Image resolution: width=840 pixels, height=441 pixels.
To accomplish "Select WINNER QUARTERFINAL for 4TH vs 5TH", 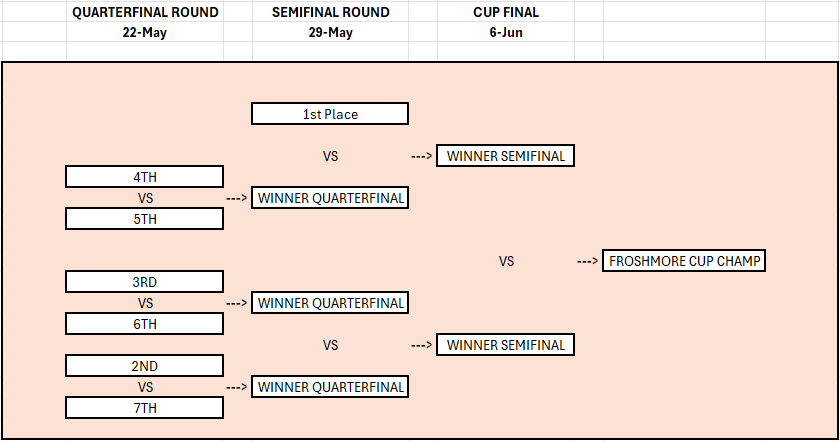I will coord(330,198).
